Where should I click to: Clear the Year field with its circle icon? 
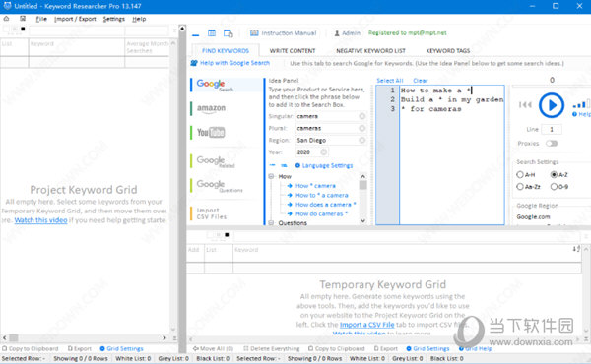coord(323,152)
